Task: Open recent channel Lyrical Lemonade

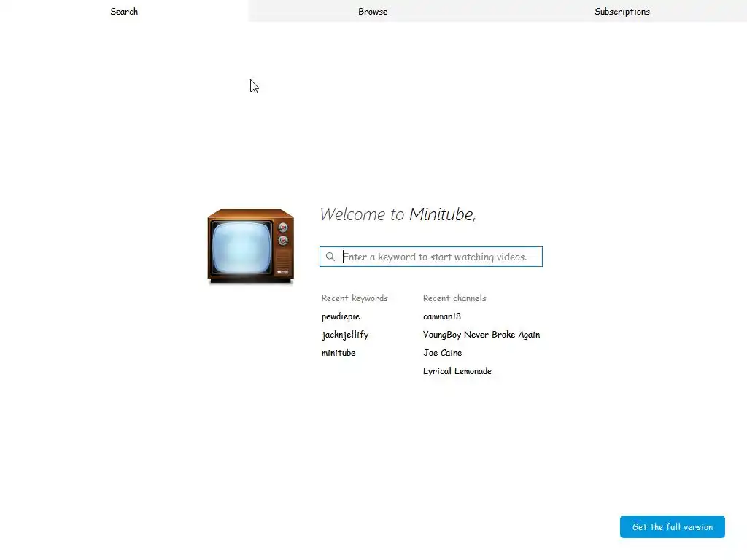Action: 457,371
